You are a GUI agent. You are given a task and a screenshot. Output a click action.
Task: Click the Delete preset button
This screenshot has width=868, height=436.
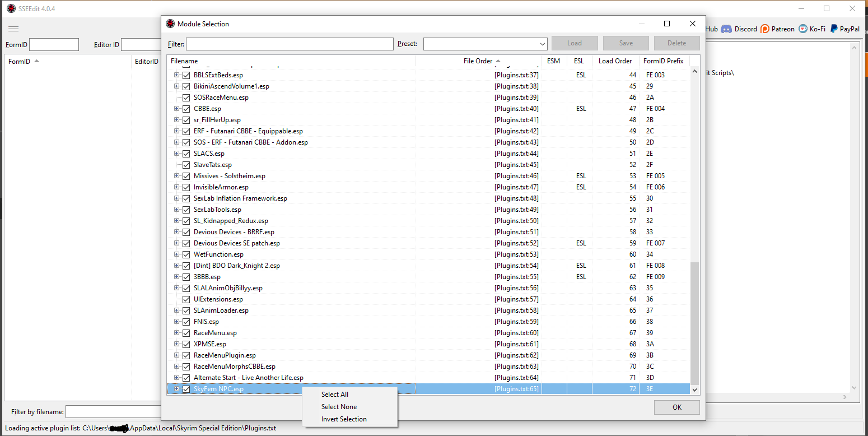[676, 43]
